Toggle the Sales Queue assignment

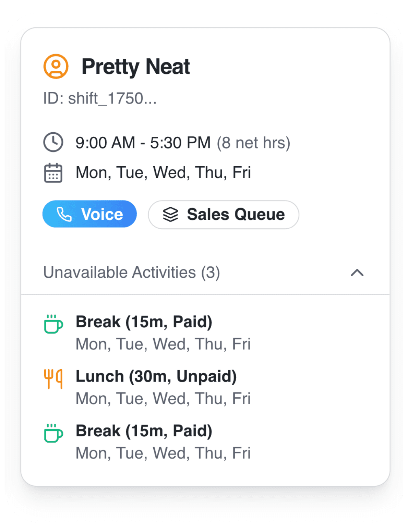click(x=223, y=215)
